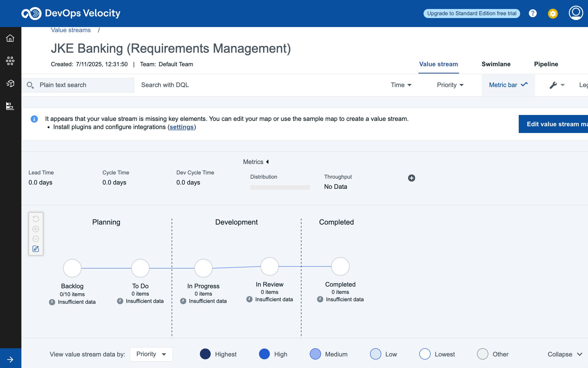
Task: Click Upgrade to Standard Edition free trial
Action: (x=472, y=13)
